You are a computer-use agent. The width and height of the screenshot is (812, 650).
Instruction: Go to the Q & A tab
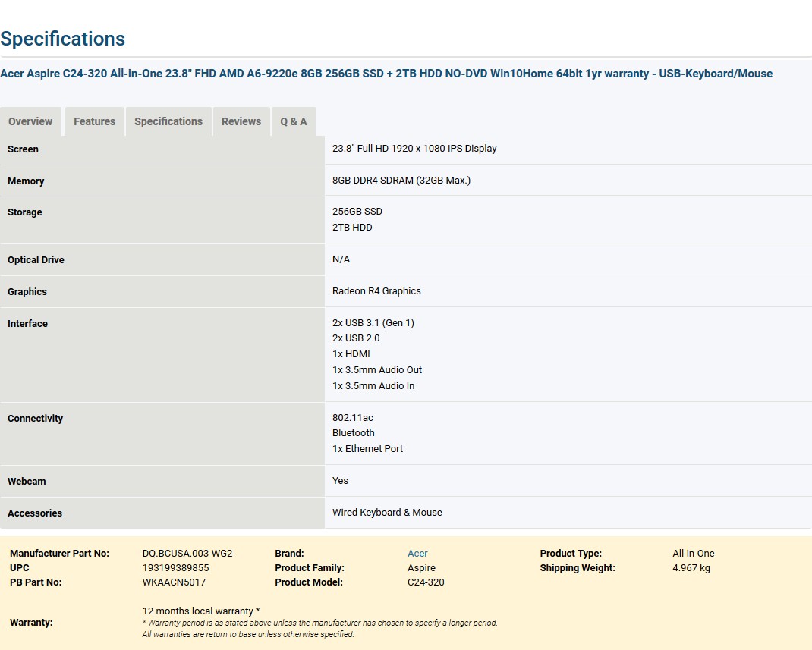pos(294,121)
